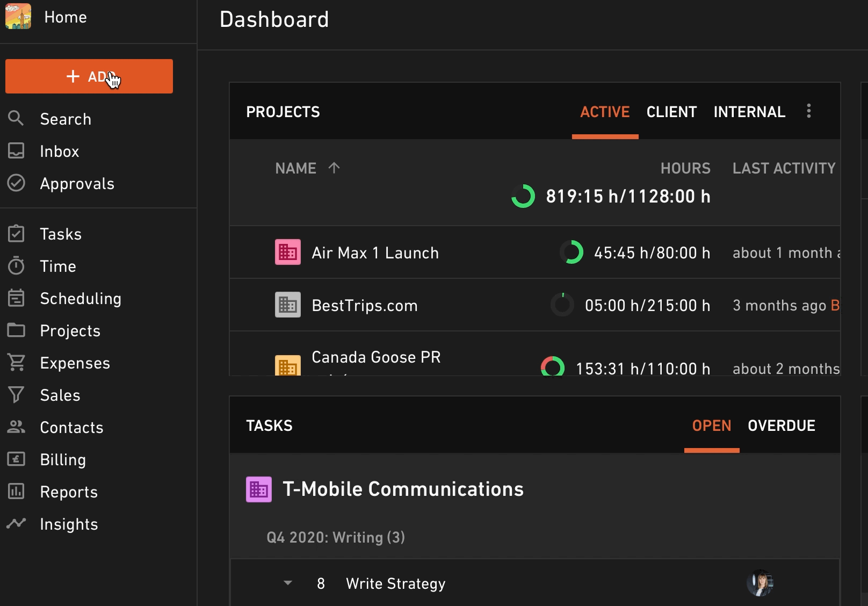868x606 pixels.
Task: Click the workspace logo beside Home
Action: click(18, 16)
